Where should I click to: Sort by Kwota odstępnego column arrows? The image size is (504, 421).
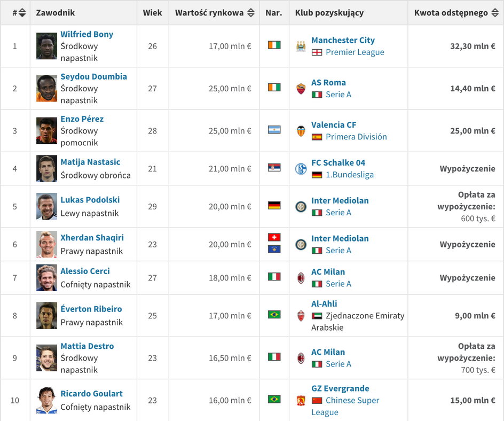point(495,13)
